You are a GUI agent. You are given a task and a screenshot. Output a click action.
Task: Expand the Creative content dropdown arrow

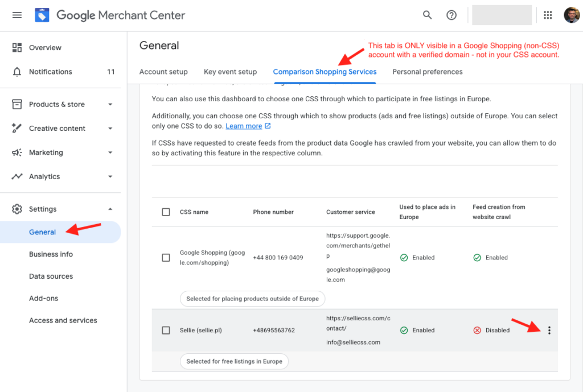click(110, 129)
